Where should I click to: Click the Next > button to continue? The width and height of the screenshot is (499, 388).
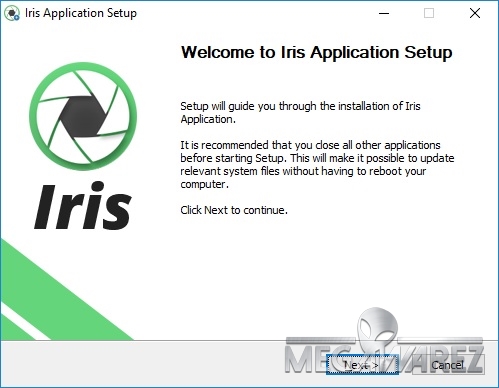coord(362,365)
